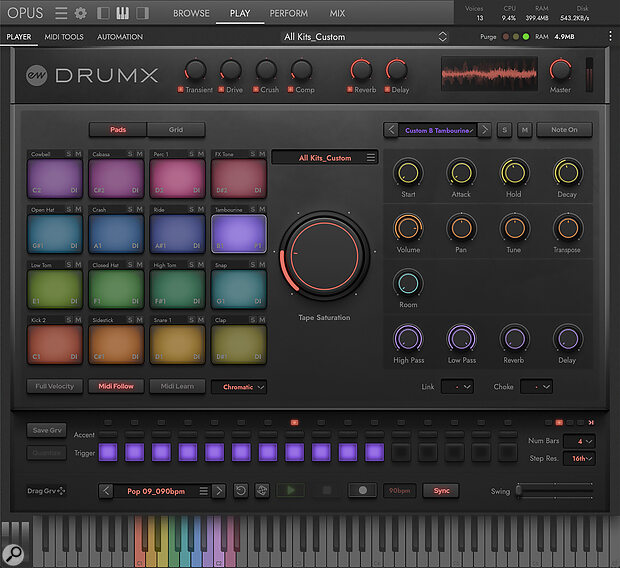Image resolution: width=620 pixels, height=568 pixels.
Task: Toggle the first purple Trigger step
Action: tap(108, 453)
